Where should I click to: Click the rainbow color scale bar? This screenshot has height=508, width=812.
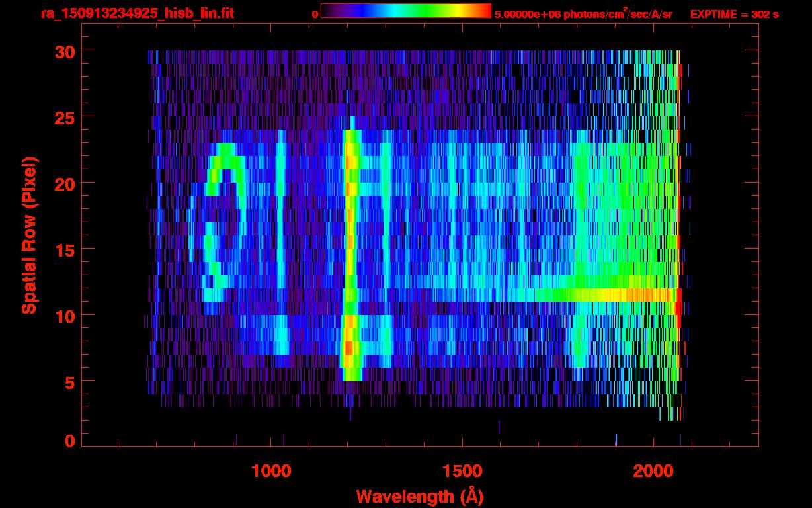tap(405, 11)
